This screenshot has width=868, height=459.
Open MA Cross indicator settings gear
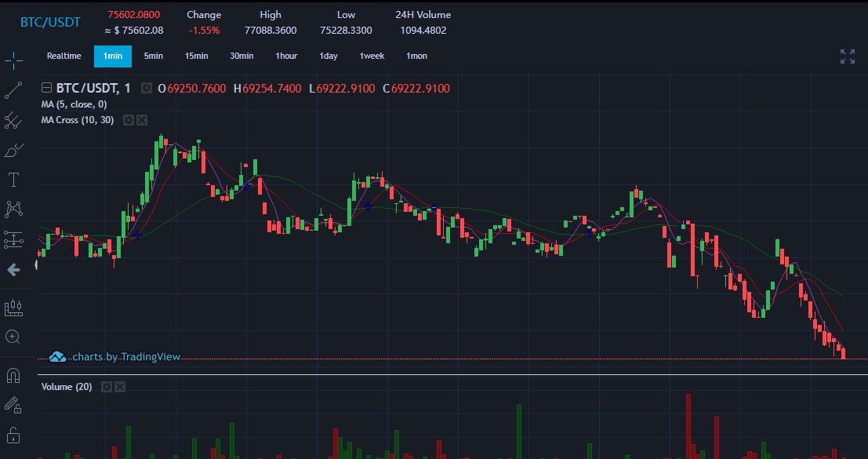click(x=128, y=120)
